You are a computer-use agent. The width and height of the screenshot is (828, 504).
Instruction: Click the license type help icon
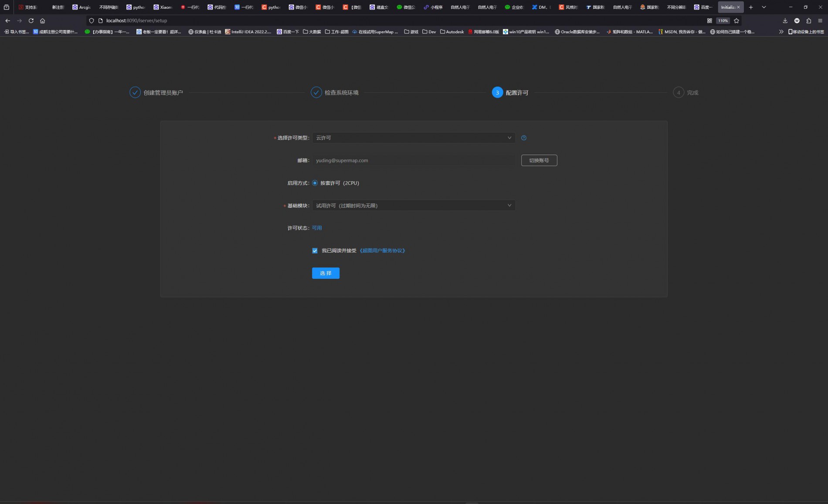(x=524, y=138)
